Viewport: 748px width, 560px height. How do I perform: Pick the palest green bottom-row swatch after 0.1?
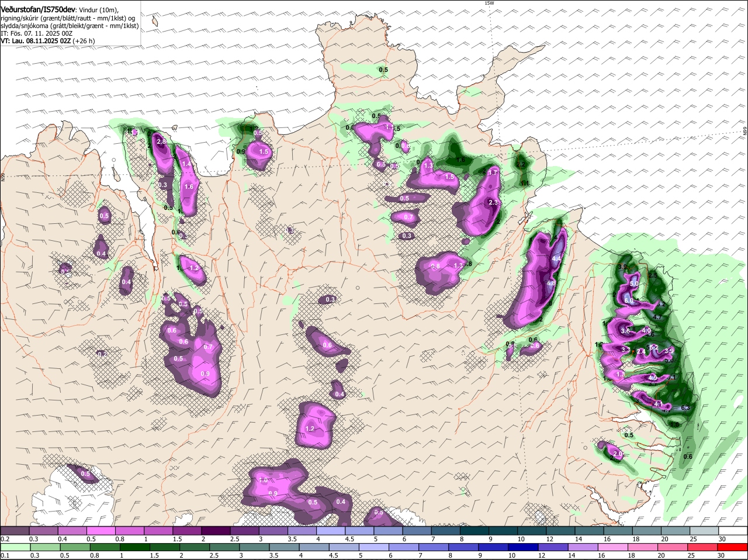pos(15,547)
